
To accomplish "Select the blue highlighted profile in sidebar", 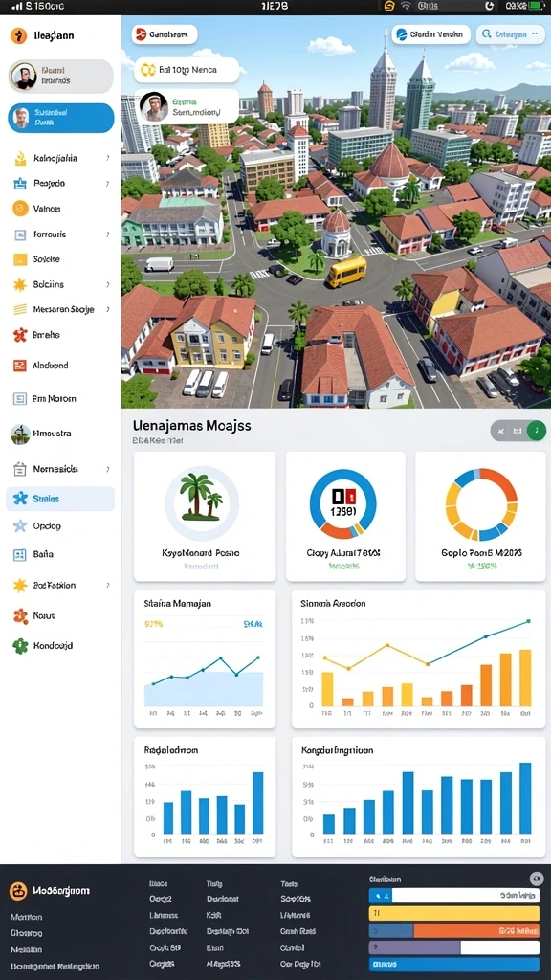I will tap(60, 118).
